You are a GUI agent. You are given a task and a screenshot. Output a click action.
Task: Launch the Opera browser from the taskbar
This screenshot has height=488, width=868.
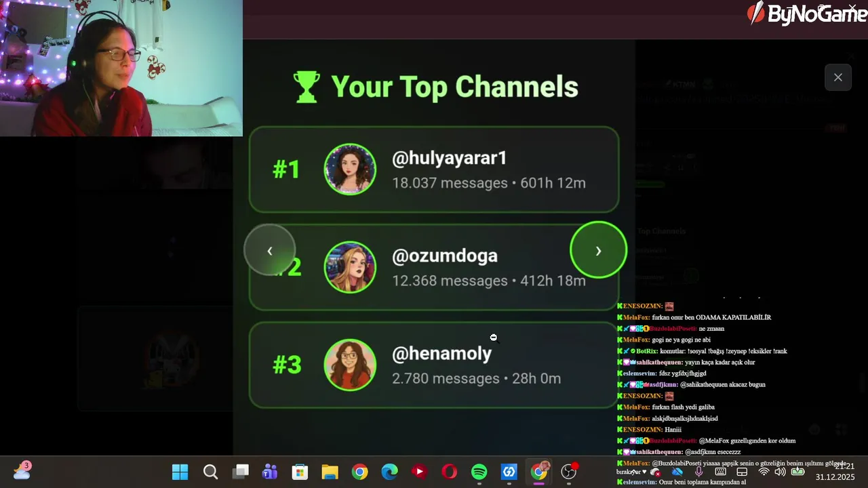(449, 472)
